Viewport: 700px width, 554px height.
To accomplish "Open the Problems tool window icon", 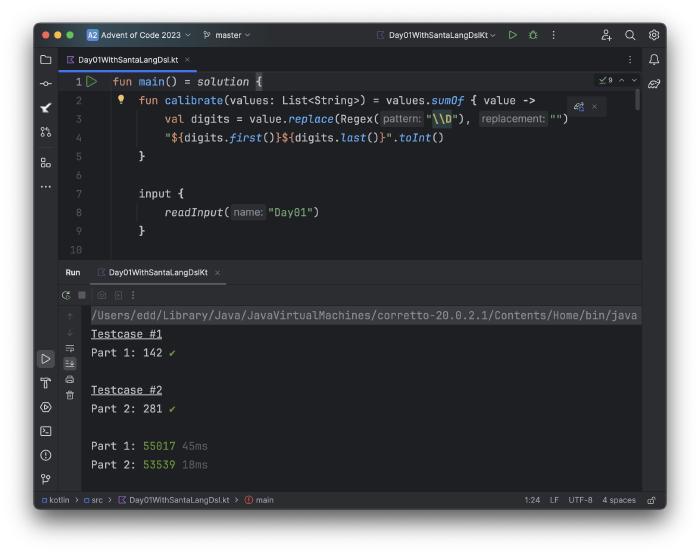I will [46, 455].
